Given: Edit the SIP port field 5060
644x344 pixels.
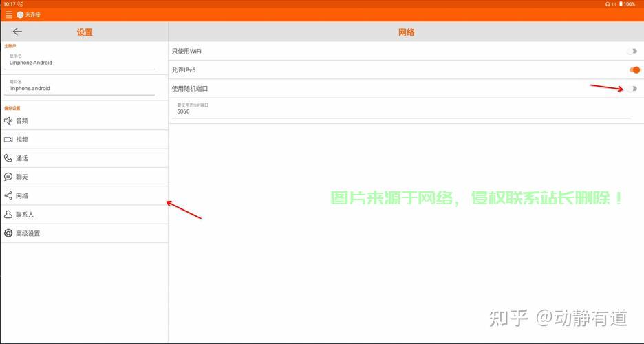Looking at the screenshot, I should pos(402,110).
